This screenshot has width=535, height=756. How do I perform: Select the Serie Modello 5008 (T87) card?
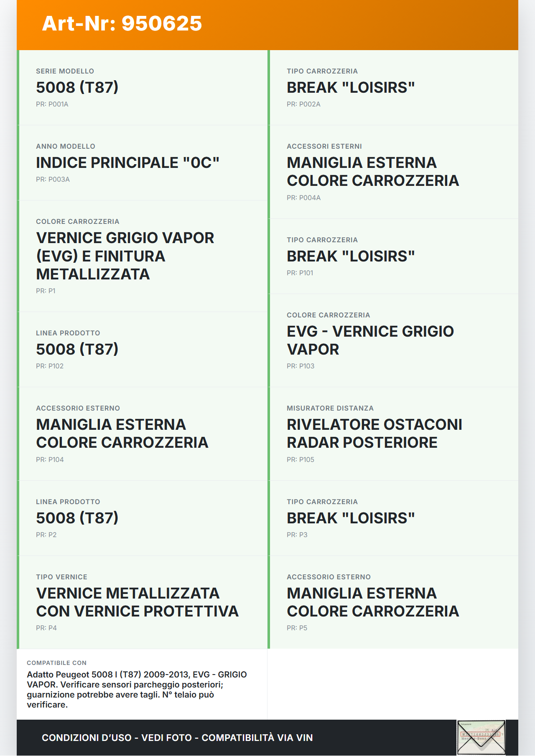143,88
